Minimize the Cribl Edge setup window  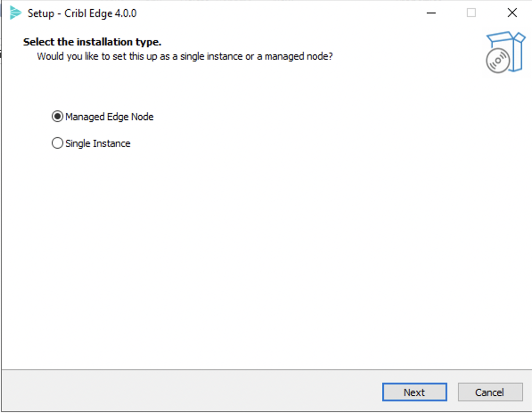pos(430,13)
